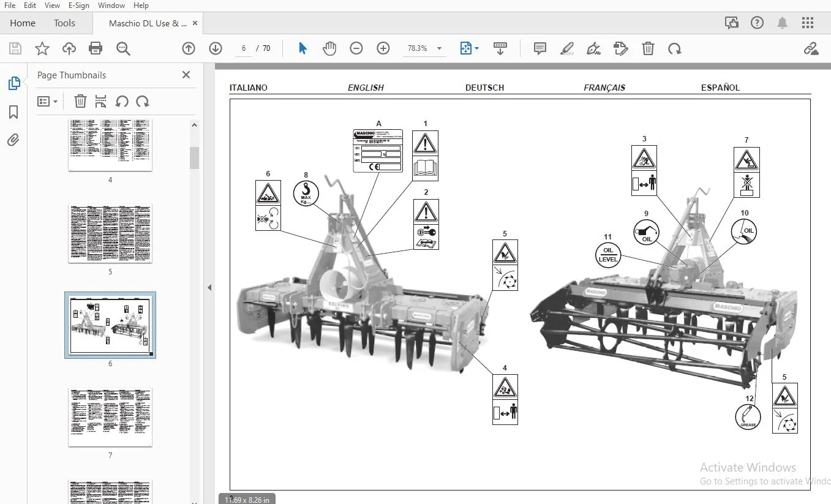Viewport: 831px width, 504px height.
Task: Print the document
Action: click(96, 48)
